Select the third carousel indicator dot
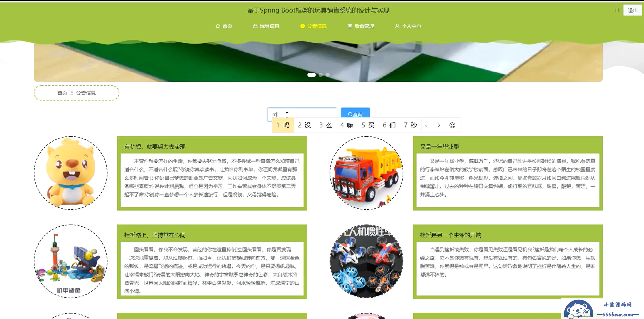The height and width of the screenshot is (319, 644). (x=328, y=75)
